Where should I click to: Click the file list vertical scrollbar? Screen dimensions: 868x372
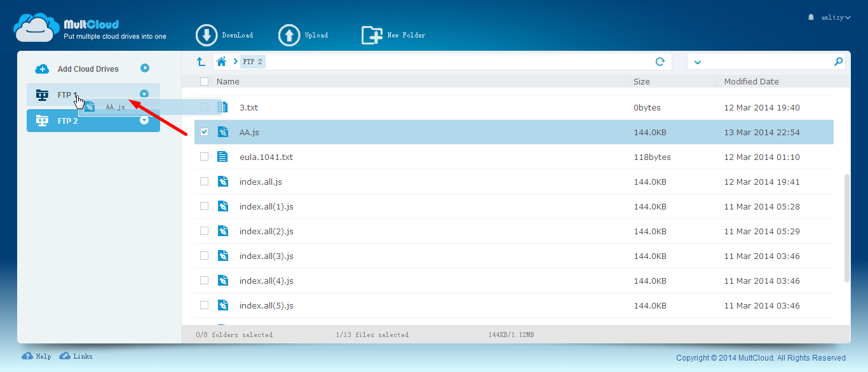pos(846,229)
